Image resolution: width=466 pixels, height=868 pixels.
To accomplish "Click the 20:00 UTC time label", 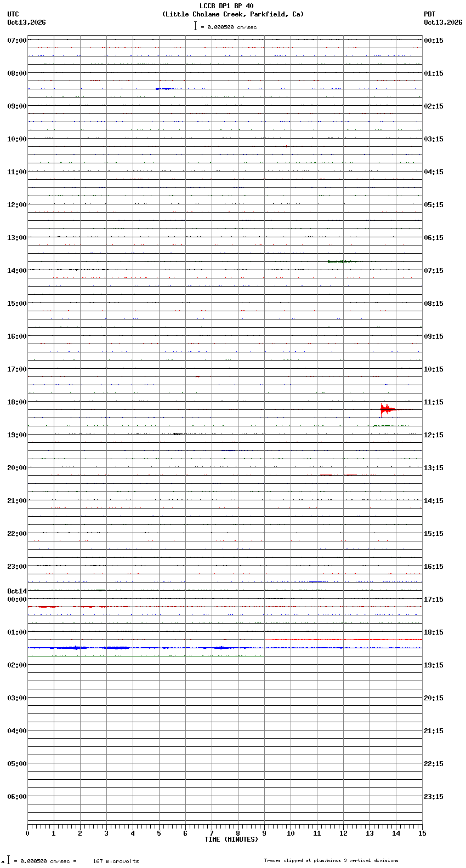I will coord(17,468).
